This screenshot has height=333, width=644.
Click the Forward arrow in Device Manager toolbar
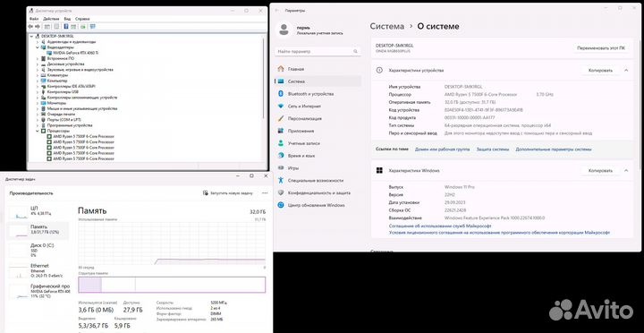(x=37, y=26)
